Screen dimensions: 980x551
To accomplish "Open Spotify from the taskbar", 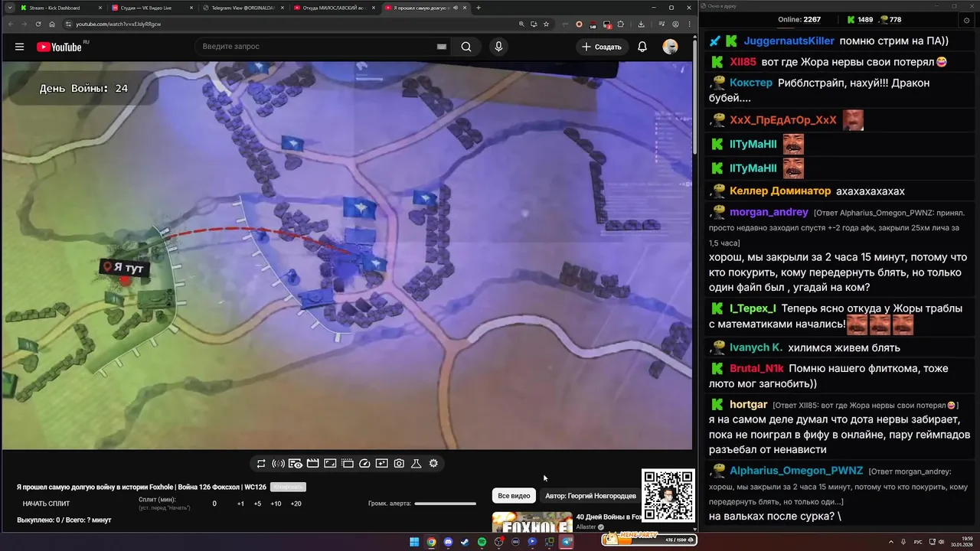I will pyautogui.click(x=482, y=542).
